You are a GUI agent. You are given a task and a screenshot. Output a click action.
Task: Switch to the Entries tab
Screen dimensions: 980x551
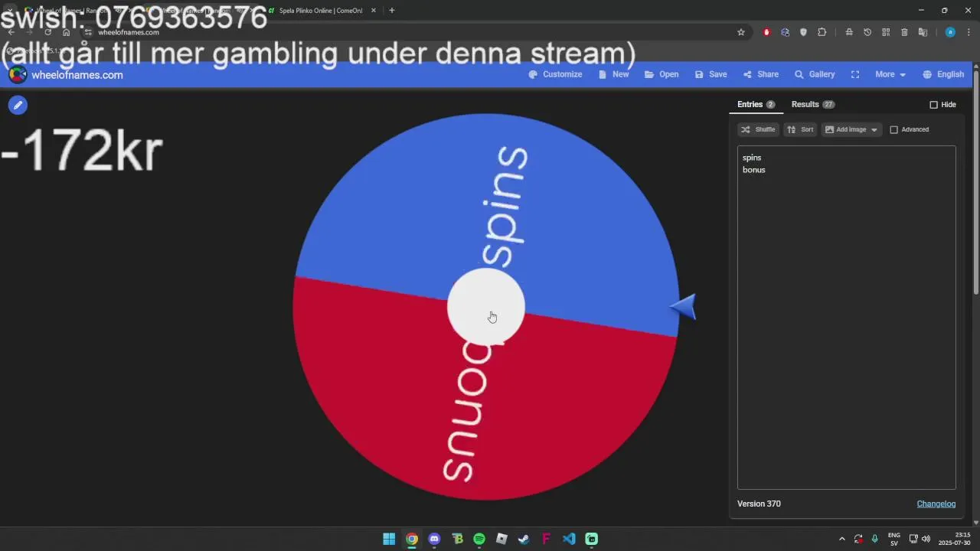point(756,104)
